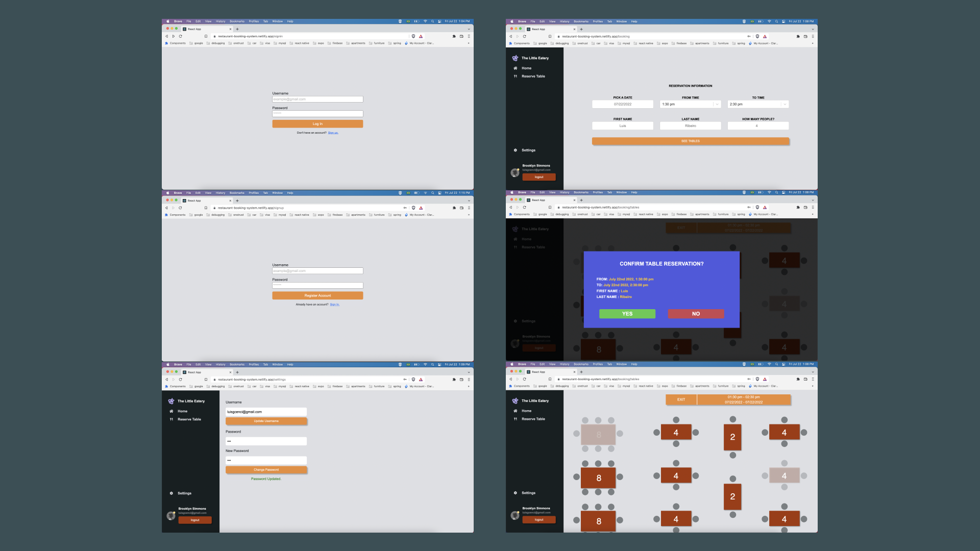Click the Brave Rewards triangle icon in the signup window
Screen dimensions: 980x551
click(x=421, y=208)
